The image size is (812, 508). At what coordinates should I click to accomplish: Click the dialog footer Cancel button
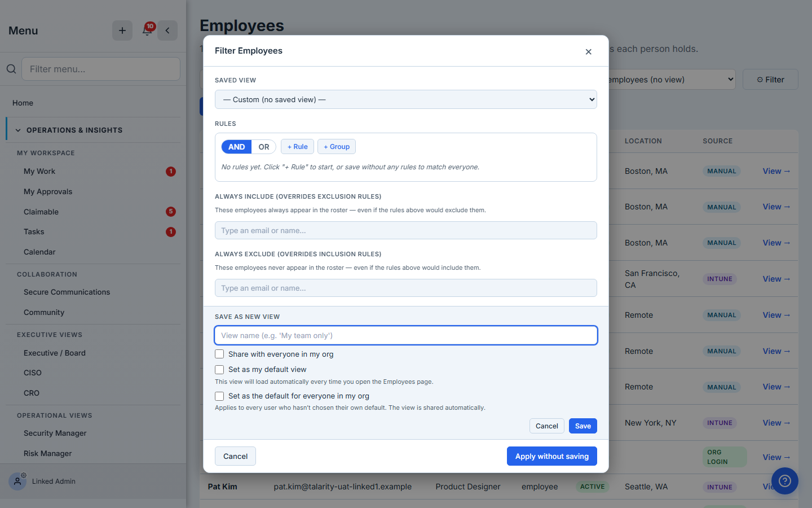[x=235, y=456]
